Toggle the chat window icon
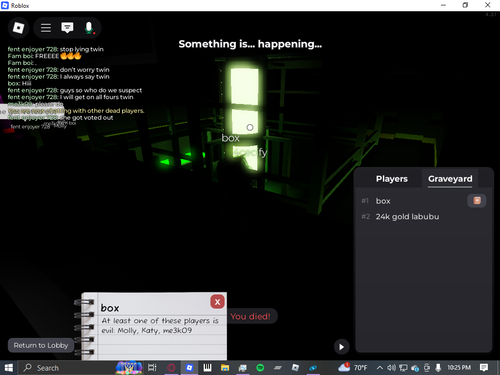Viewport: 500px width, 375px height. point(67,28)
